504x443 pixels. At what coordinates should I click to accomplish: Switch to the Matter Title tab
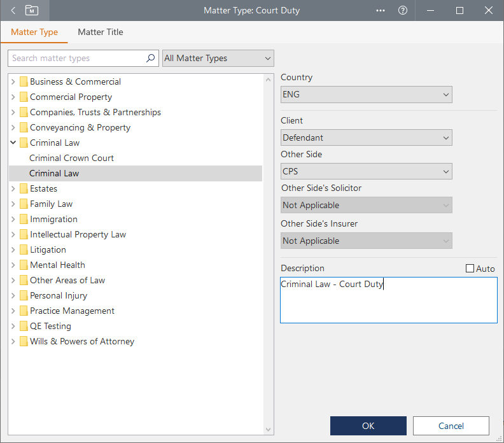point(101,32)
